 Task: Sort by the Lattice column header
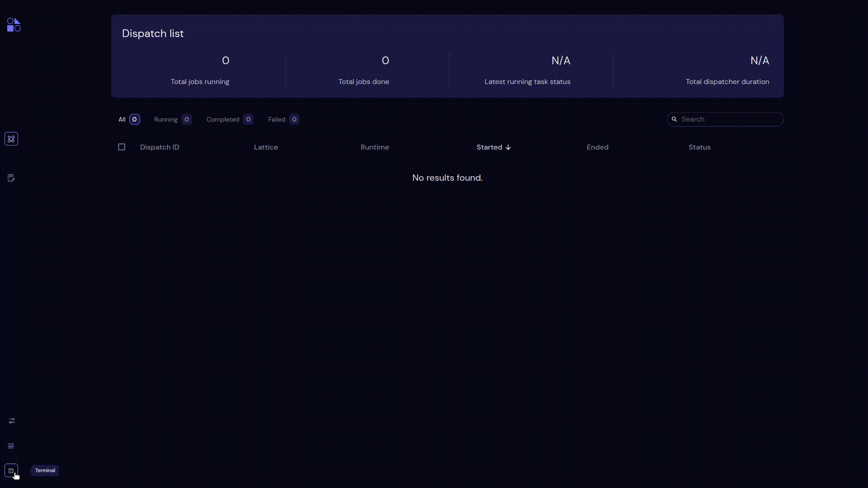[266, 147]
